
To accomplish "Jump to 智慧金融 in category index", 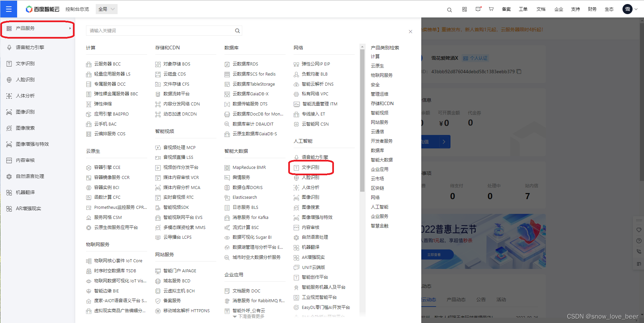I will (380, 226).
